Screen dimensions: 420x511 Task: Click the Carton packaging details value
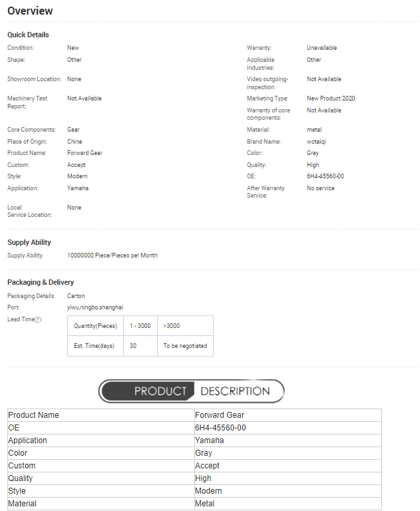(x=76, y=296)
